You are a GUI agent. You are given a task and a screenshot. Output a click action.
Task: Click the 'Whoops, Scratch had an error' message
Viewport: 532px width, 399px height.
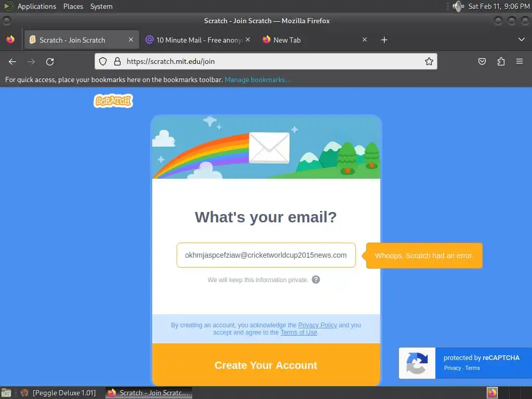tap(424, 256)
